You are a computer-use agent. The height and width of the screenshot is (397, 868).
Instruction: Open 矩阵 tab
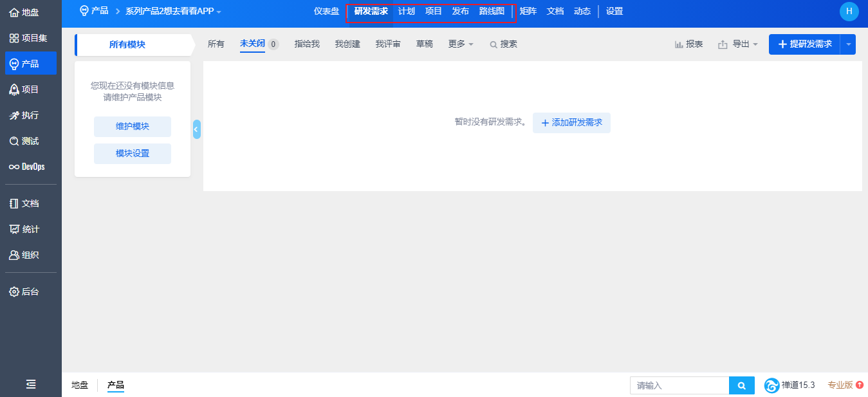click(x=528, y=12)
